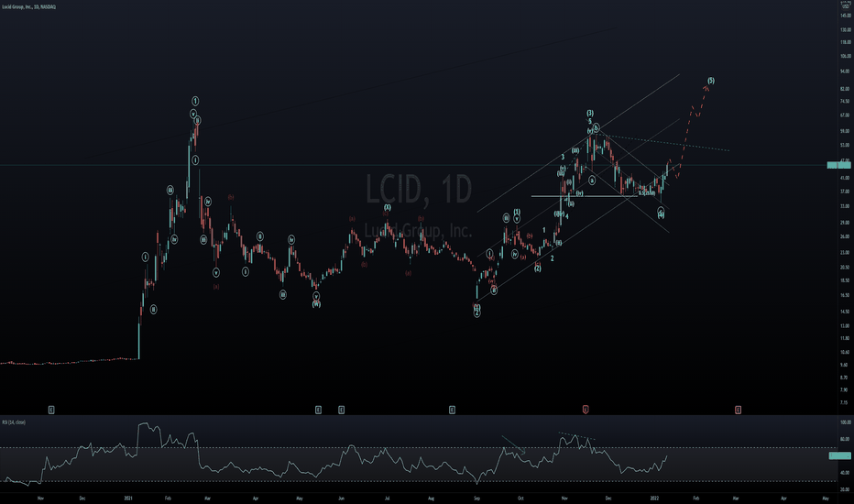Select the RSI (14, close) indicator label

coord(14,422)
